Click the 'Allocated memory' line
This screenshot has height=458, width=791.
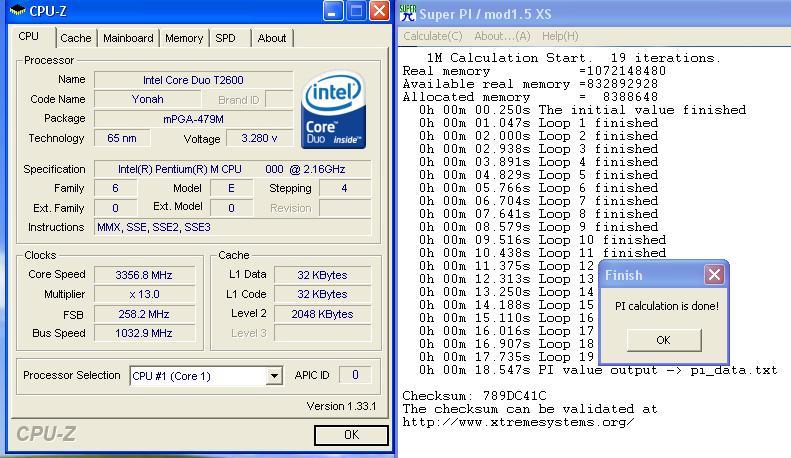[x=530, y=97]
